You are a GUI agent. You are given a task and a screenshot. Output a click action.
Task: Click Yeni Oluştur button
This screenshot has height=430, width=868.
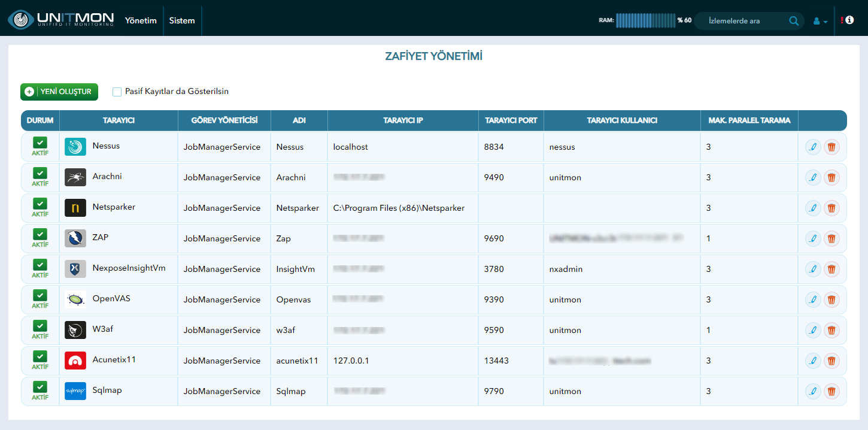tap(59, 92)
